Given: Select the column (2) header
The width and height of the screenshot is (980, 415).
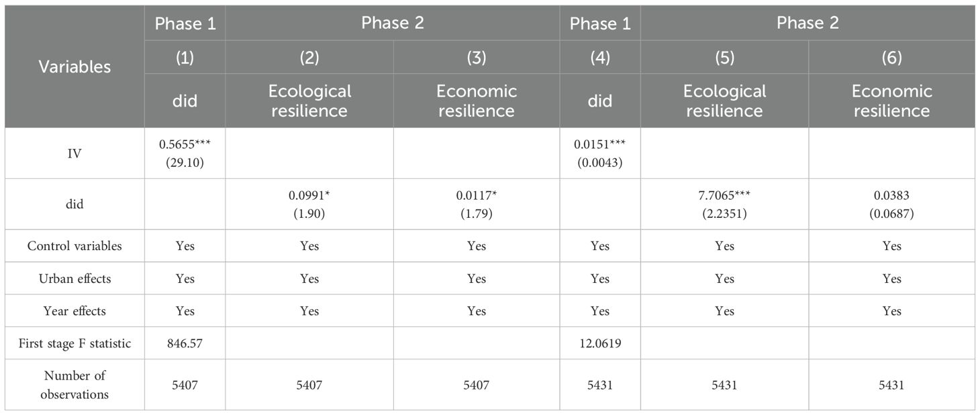Looking at the screenshot, I should (309, 58).
